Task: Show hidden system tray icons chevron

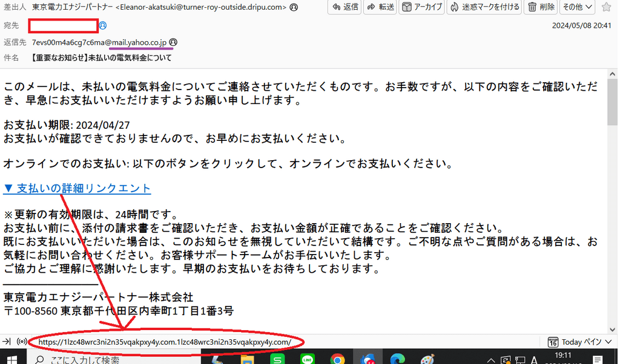Action: pos(490,360)
